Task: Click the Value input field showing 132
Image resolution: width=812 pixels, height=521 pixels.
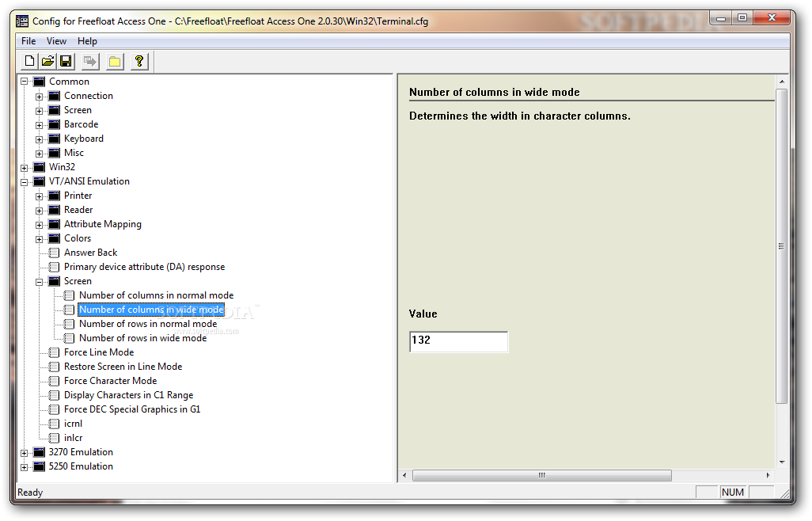Action: (458, 341)
